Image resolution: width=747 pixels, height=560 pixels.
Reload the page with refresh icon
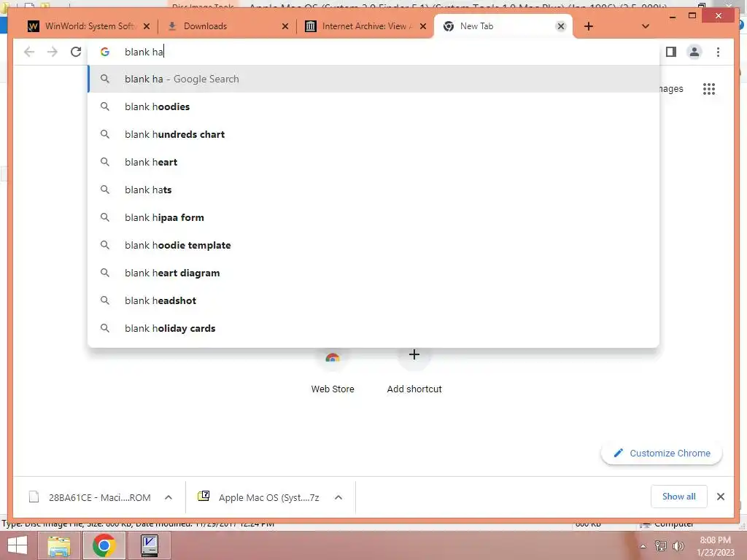click(76, 52)
